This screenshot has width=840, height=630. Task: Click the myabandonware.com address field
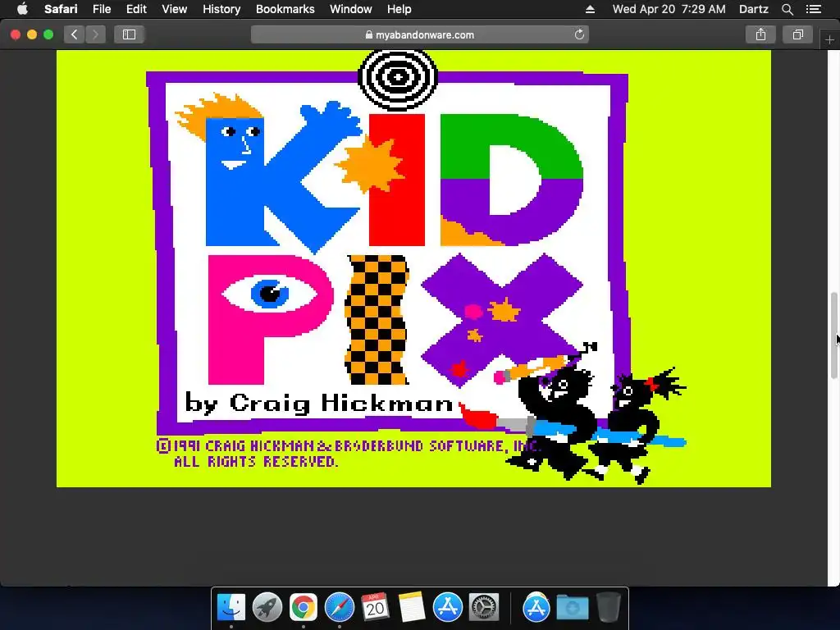point(420,34)
